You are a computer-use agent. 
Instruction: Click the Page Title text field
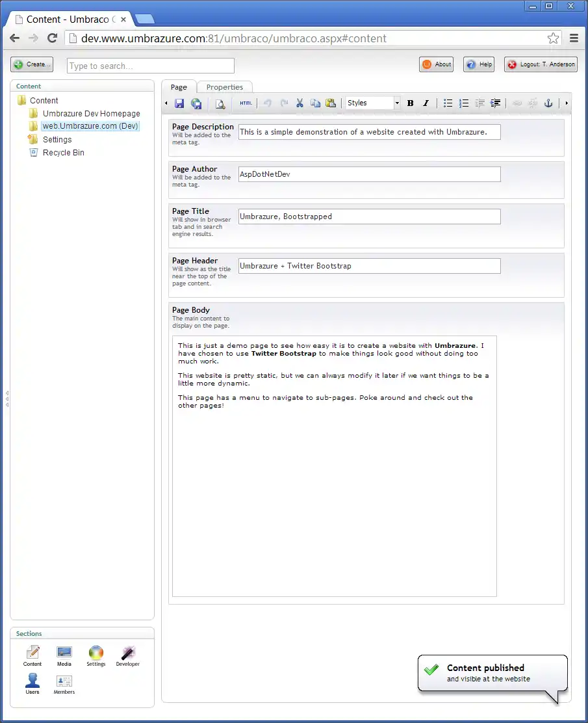(x=369, y=217)
